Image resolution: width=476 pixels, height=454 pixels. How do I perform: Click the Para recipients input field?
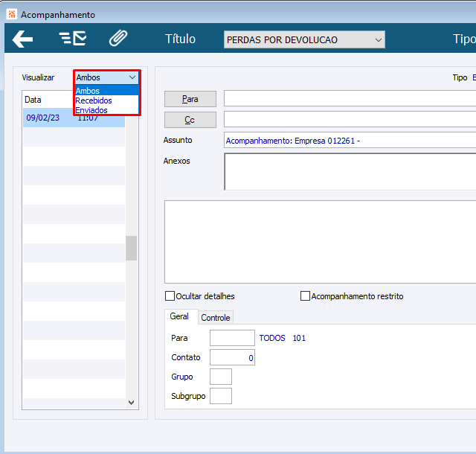350,98
